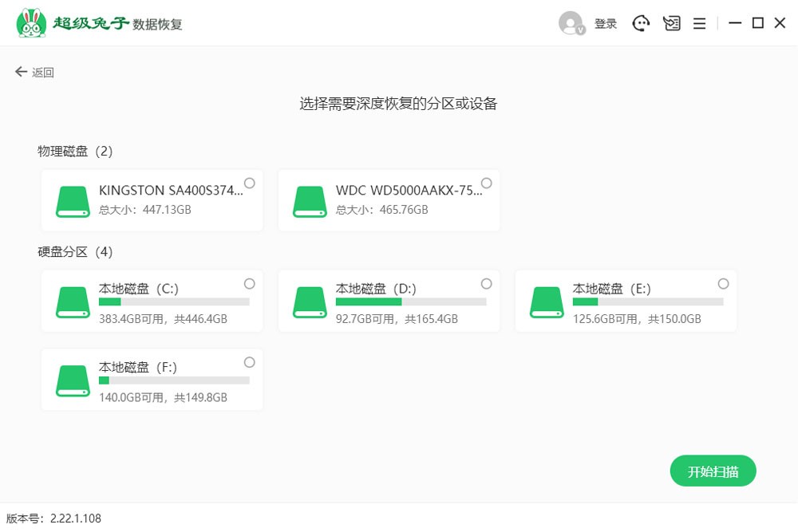The height and width of the screenshot is (532, 798).
Task: Click the 超级兔子 rabbit logo
Action: point(32,23)
